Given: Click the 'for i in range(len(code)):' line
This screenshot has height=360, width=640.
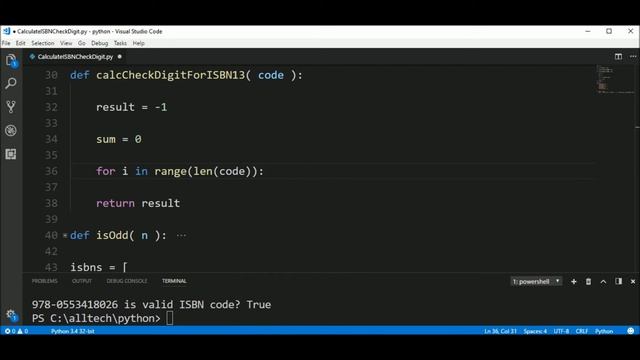Looking at the screenshot, I should [x=180, y=171].
